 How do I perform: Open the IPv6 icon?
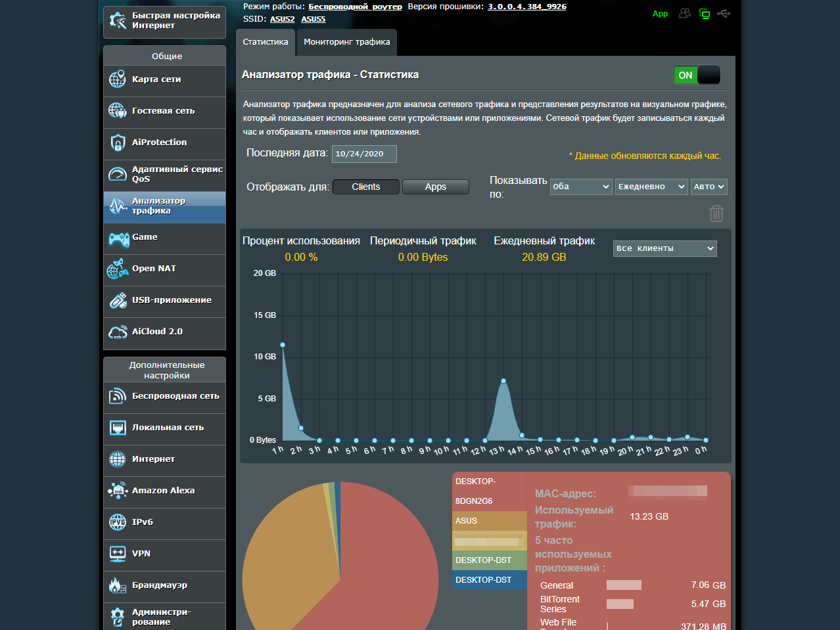point(118,522)
